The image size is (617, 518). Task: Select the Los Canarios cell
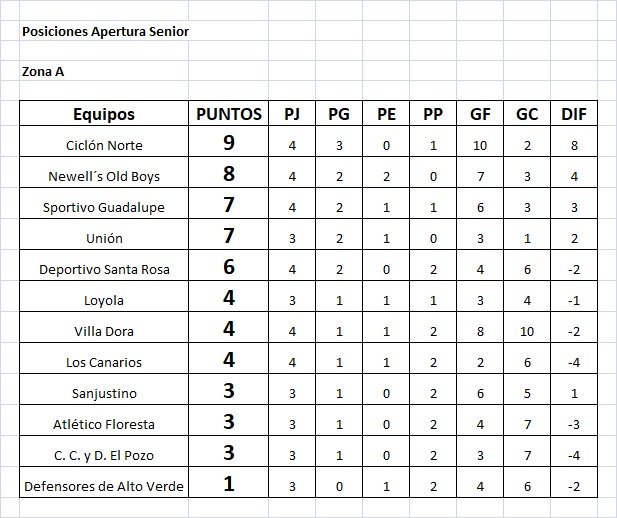point(104,358)
